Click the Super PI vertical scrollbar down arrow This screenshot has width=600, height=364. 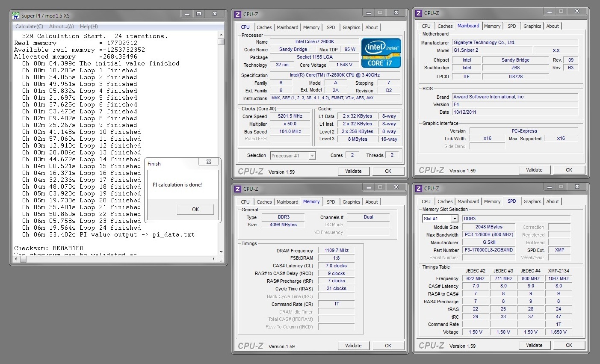[x=221, y=252]
